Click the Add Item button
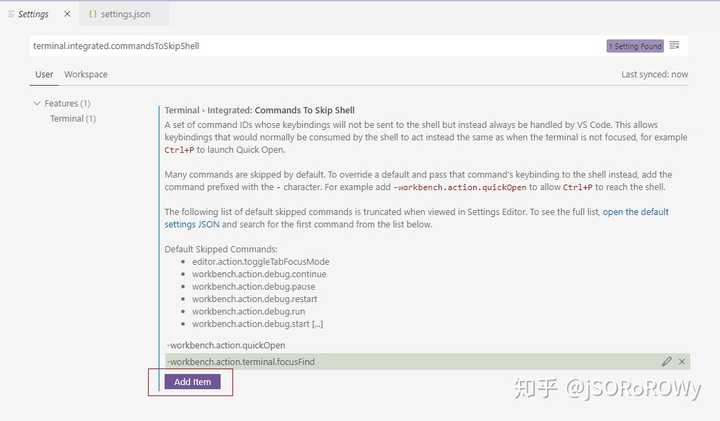 tap(192, 382)
